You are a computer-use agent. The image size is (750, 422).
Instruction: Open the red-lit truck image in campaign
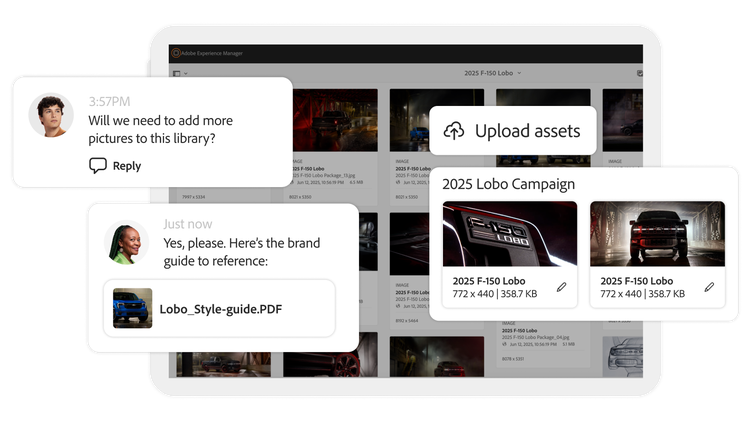(657, 233)
